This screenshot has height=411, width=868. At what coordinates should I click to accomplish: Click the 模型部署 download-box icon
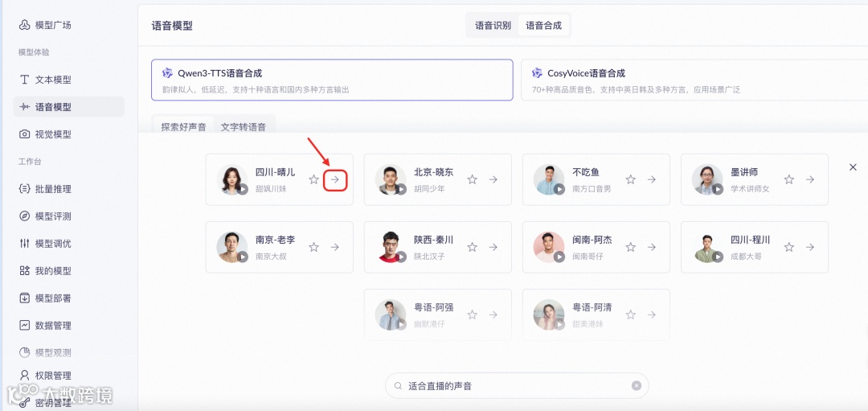[x=24, y=298]
